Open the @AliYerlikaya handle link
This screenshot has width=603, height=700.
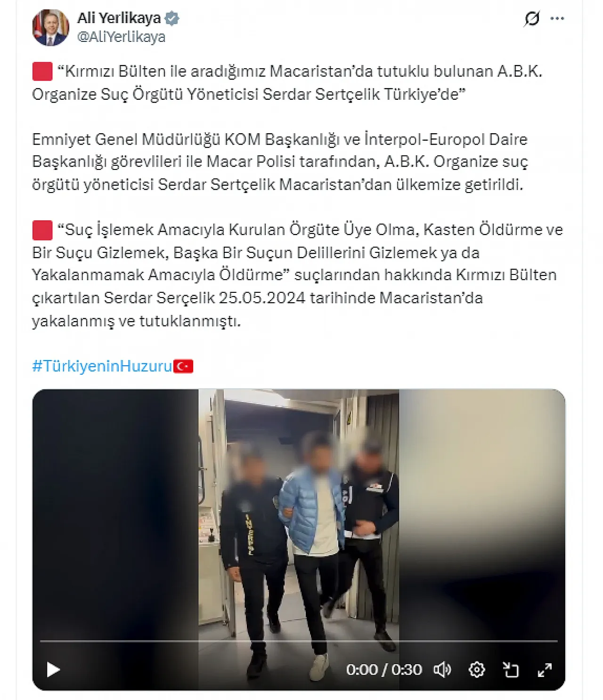click(121, 37)
